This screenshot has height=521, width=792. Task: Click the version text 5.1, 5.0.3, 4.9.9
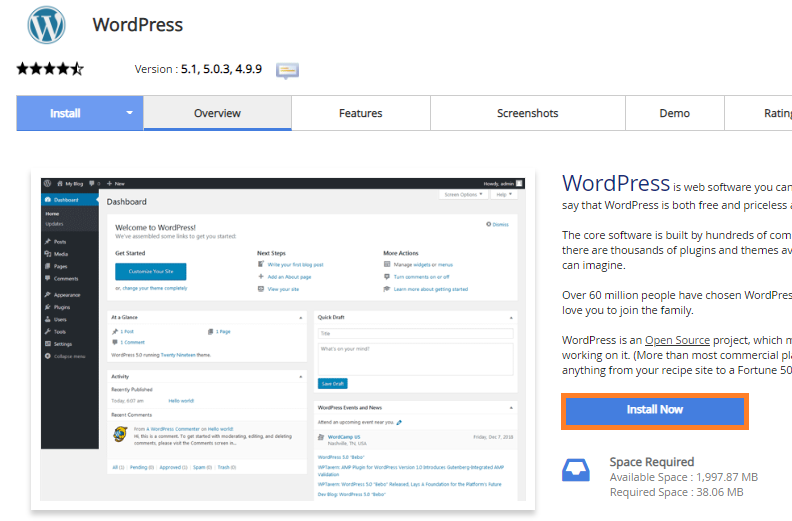(x=221, y=69)
